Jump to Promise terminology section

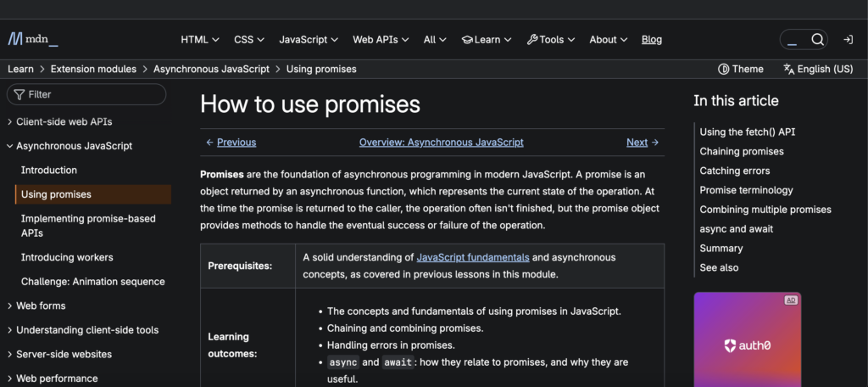[746, 191]
